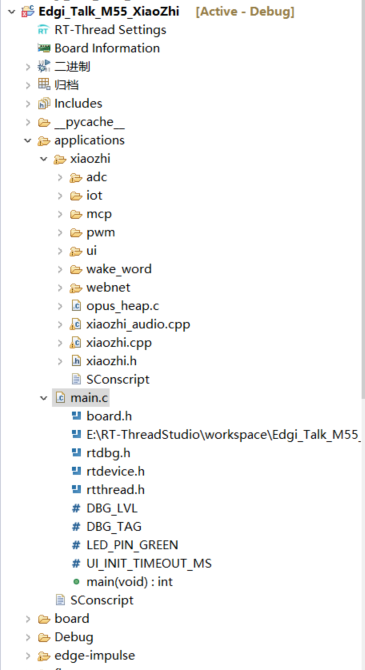Screen dimensions: 365x670
Task: Click the xiaozhi folder icon
Action: (x=59, y=159)
